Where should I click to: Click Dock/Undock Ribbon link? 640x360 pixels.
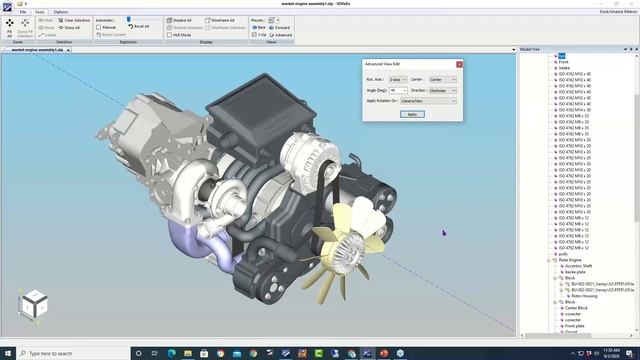pos(618,12)
